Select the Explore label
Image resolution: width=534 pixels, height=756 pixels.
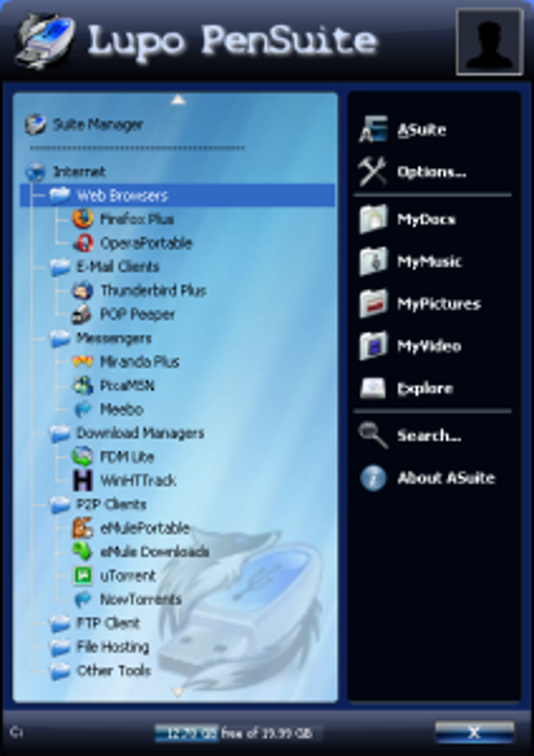(425, 388)
